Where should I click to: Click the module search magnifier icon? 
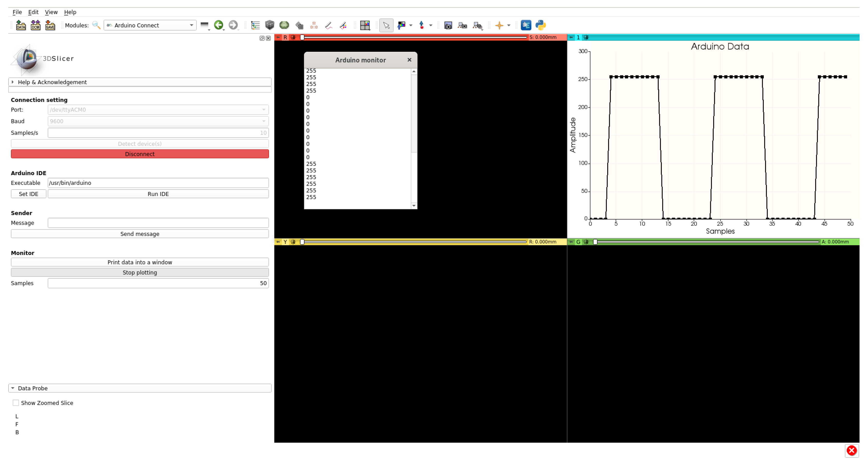click(96, 25)
